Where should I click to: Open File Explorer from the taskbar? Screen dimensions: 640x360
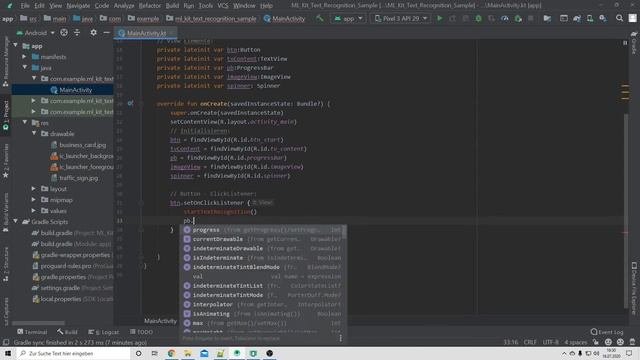point(188,353)
